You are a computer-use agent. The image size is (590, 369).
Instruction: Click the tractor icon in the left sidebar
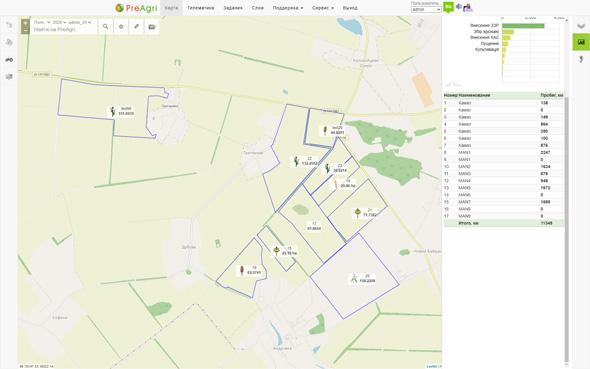[x=9, y=60]
